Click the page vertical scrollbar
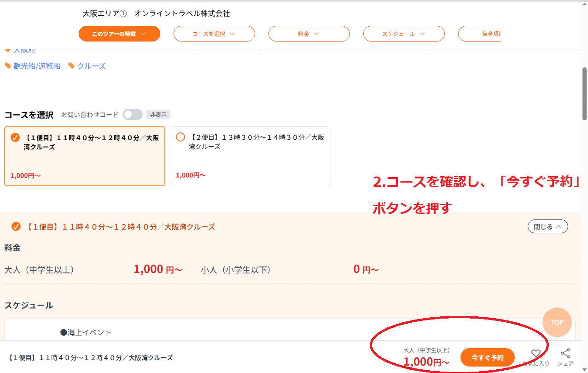This screenshot has height=373, width=588. tap(585, 94)
